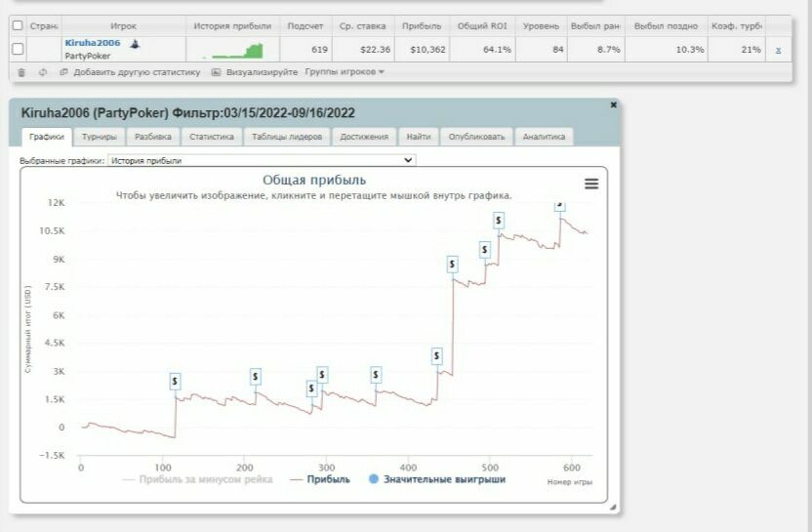Click the dollar marker near game 115
This screenshot has width=812, height=532.
point(175,381)
